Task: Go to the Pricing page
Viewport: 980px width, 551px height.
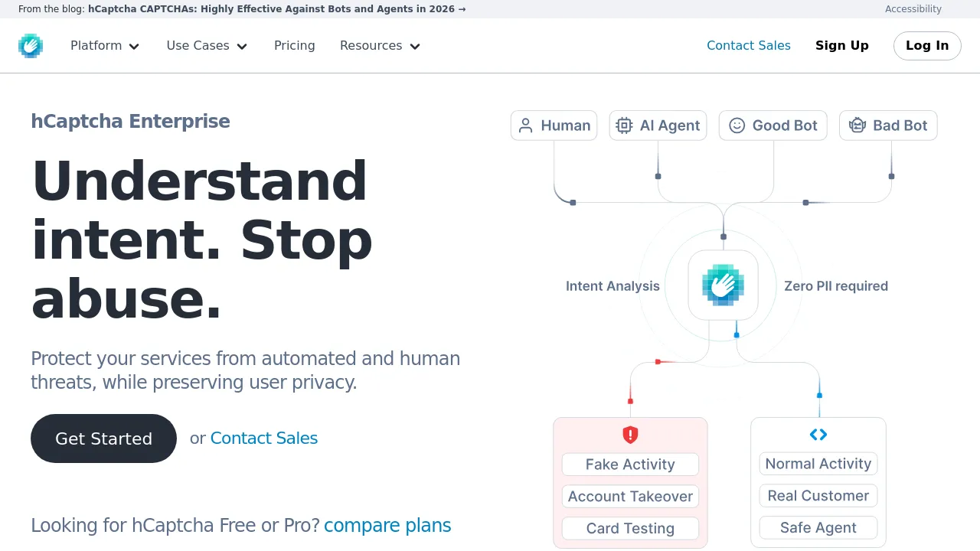Action: (x=295, y=46)
